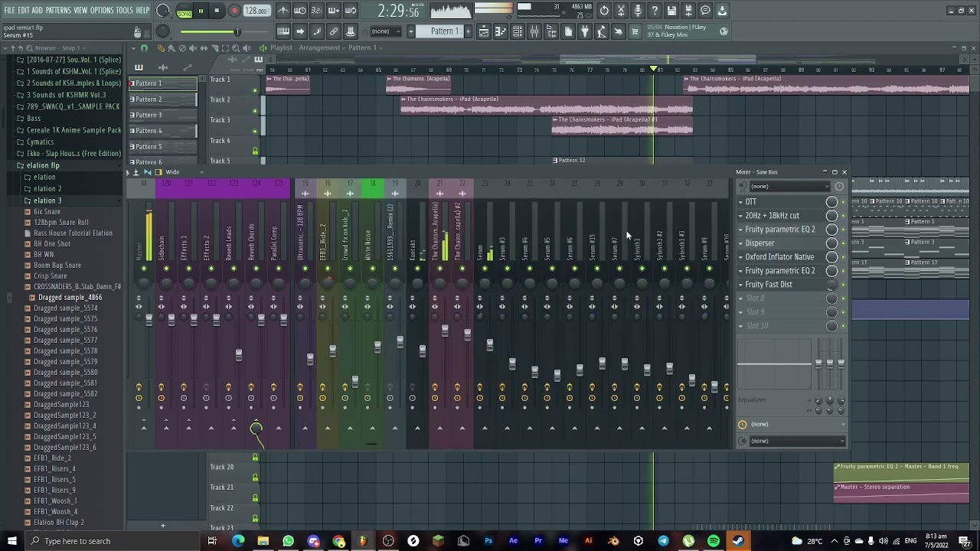
Task: Open the channel rack view
Action: coord(518,31)
